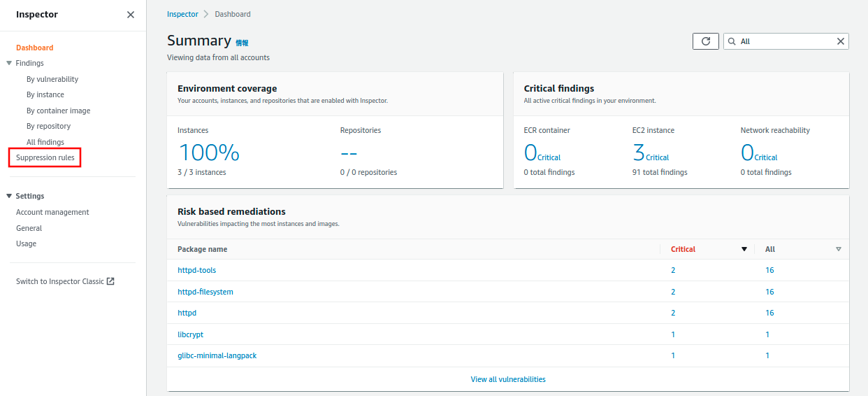Click the refresh button next to search
This screenshot has width=868, height=396.
[x=705, y=41]
